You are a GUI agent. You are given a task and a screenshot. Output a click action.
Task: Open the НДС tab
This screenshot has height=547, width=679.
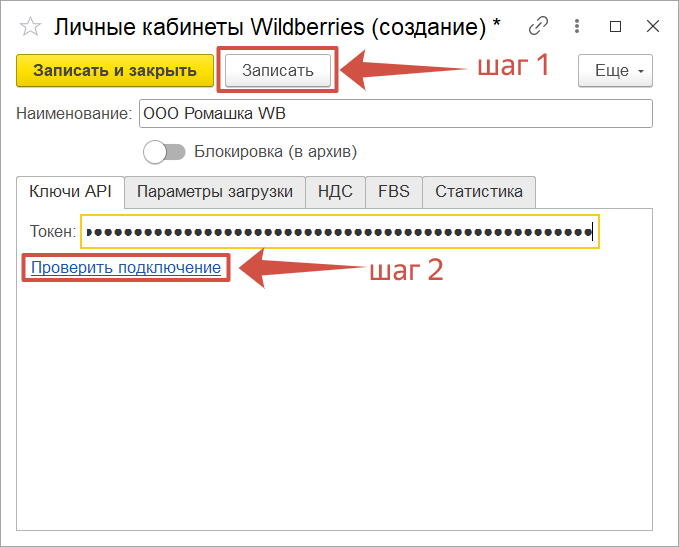(x=335, y=191)
